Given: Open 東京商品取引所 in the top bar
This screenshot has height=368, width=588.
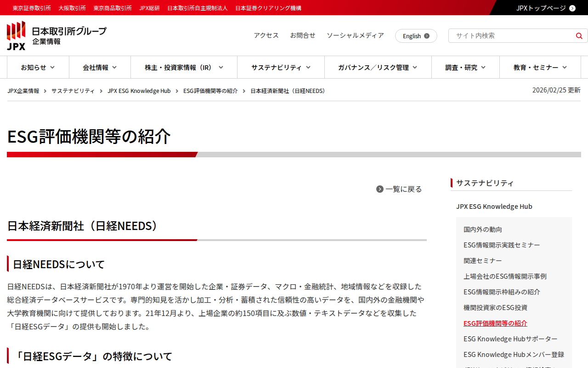Looking at the screenshot, I should point(113,8).
